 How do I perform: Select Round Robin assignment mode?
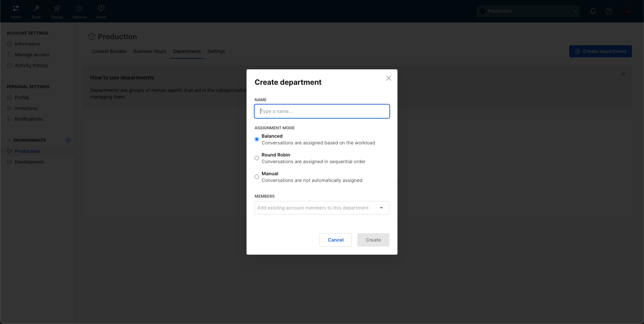[x=257, y=158]
